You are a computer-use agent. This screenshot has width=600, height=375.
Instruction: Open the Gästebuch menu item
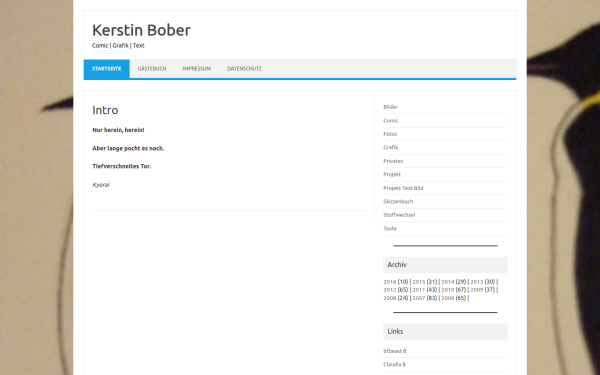(x=152, y=69)
